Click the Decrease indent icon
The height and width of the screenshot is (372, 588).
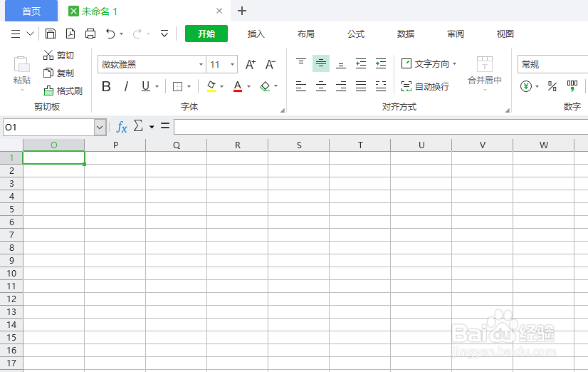tap(361, 63)
